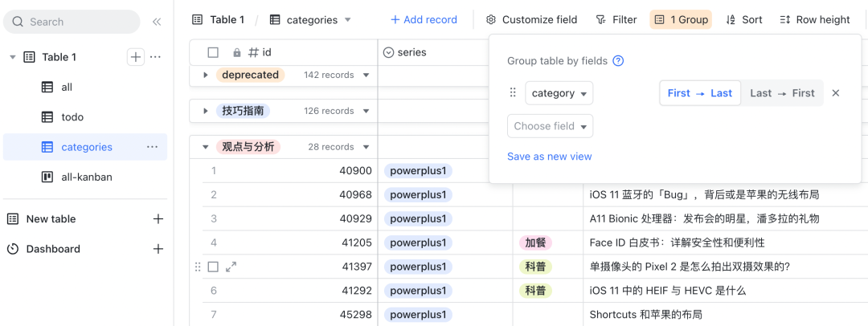868x326 pixels.
Task: Expand the deprecated group
Action: click(x=206, y=75)
